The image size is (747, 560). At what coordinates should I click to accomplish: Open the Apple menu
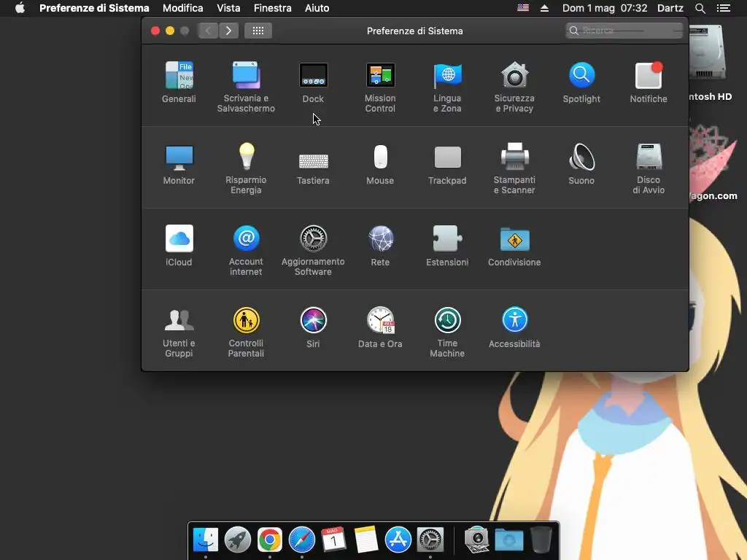click(x=20, y=8)
